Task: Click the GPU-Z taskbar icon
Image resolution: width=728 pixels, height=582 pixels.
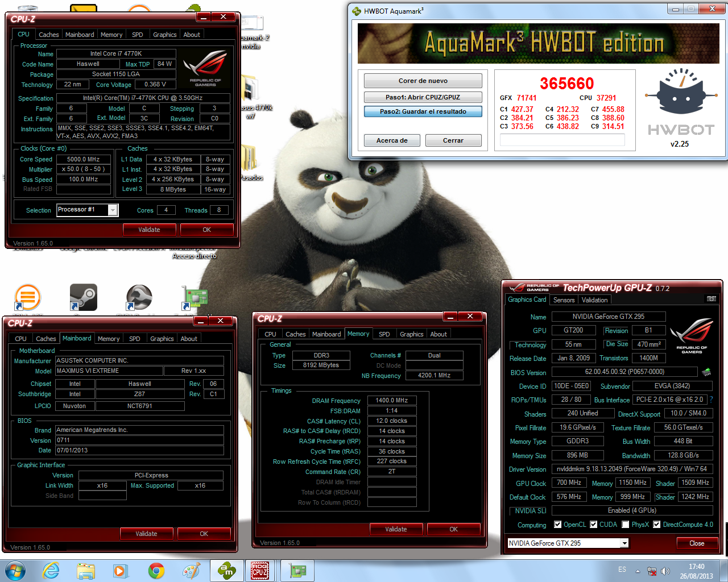Action: coord(297,571)
